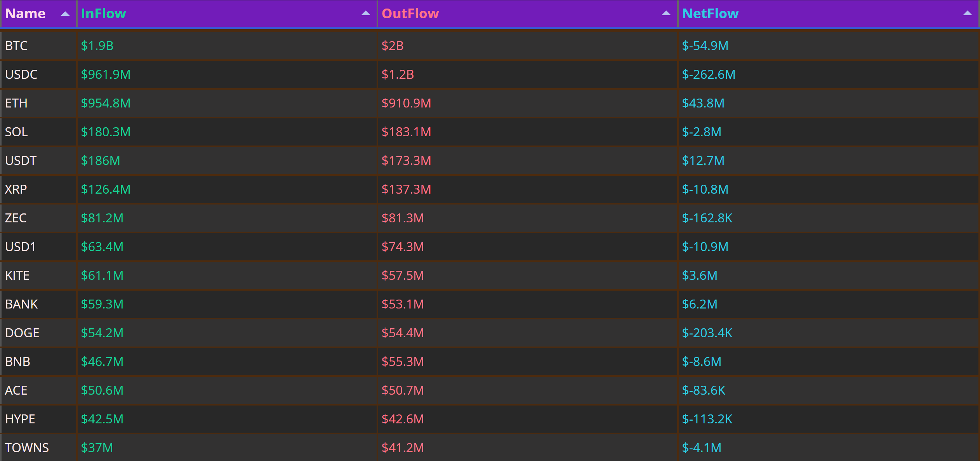Click ZEC netflow value $-162.8K
This screenshot has height=461, width=980.
click(x=707, y=218)
